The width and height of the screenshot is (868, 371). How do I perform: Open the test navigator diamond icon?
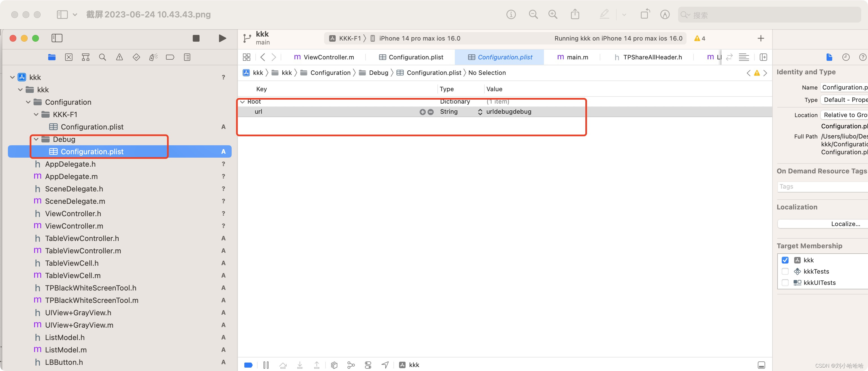click(136, 57)
